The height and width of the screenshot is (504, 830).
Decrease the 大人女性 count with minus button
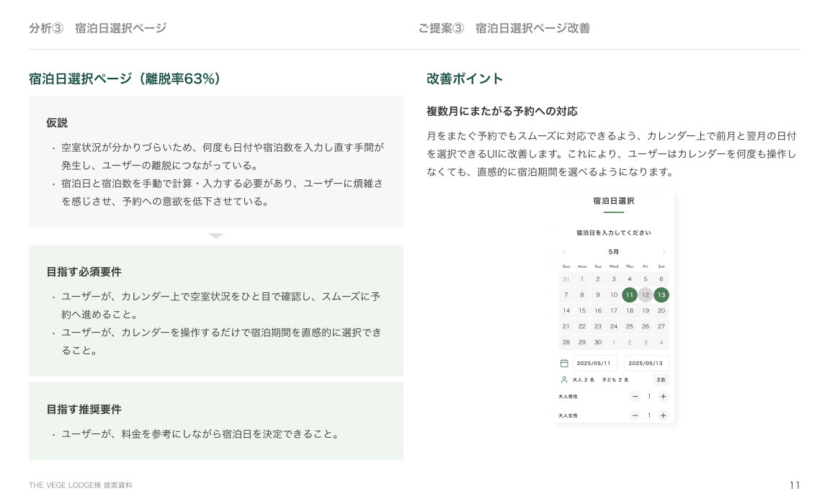point(635,415)
